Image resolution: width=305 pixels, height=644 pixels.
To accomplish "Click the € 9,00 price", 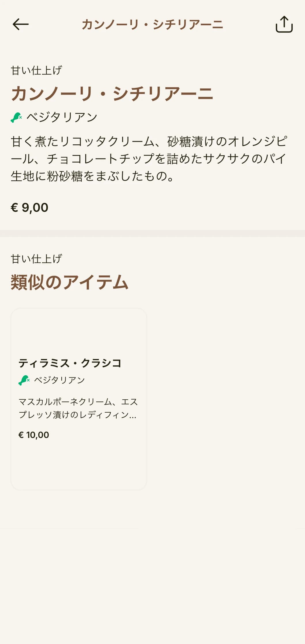I will (x=29, y=207).
